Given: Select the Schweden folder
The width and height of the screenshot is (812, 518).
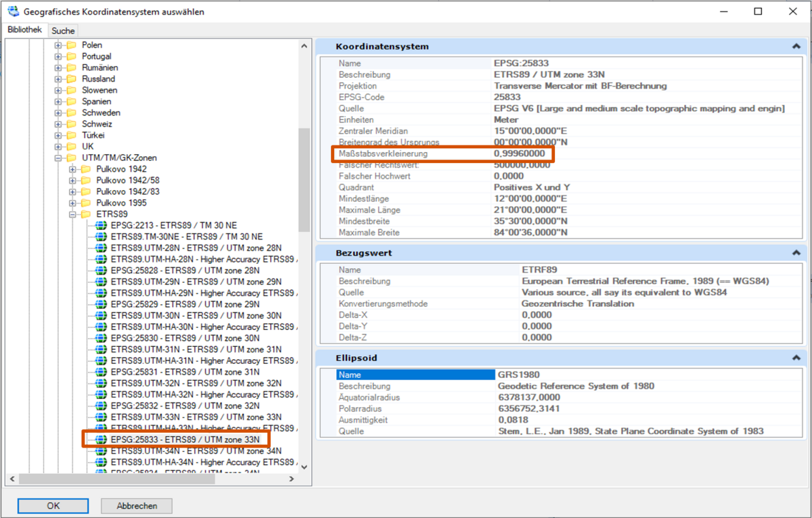Looking at the screenshot, I should pos(101,113).
